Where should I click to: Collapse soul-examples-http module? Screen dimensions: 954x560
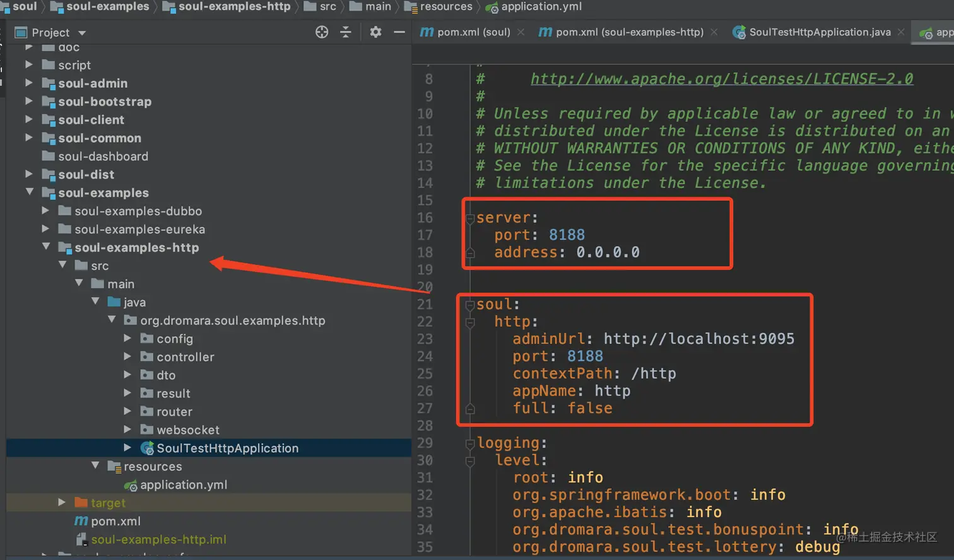click(45, 247)
